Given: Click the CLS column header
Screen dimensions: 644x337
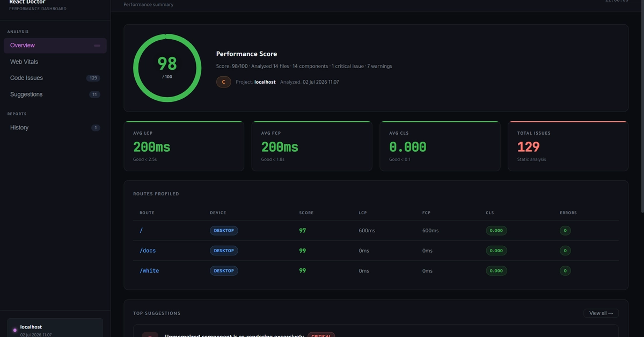Looking at the screenshot, I should coord(490,213).
